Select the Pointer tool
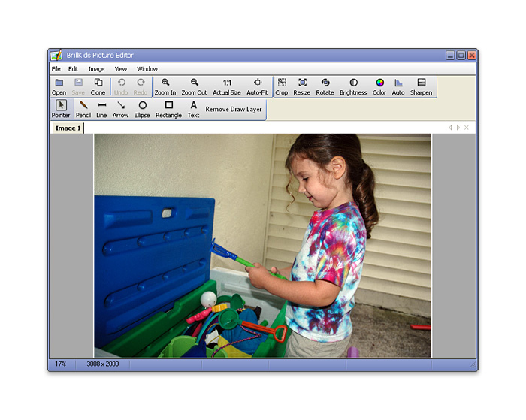The height and width of the screenshot is (420, 526). click(x=61, y=110)
